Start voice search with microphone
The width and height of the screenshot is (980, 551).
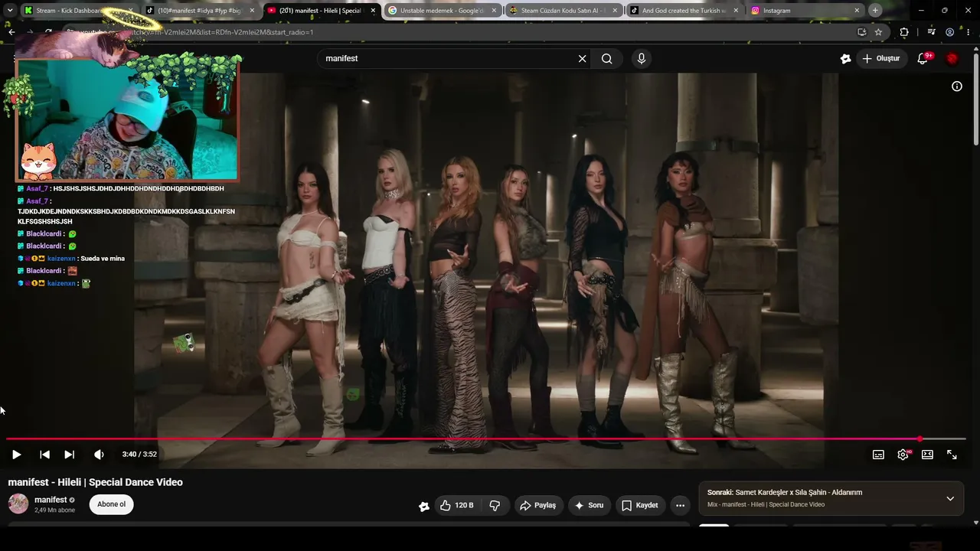tap(642, 59)
